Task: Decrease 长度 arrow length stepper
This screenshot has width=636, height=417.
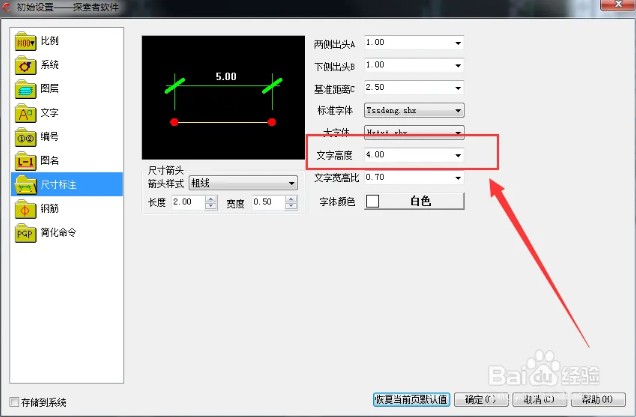Action: point(211,206)
